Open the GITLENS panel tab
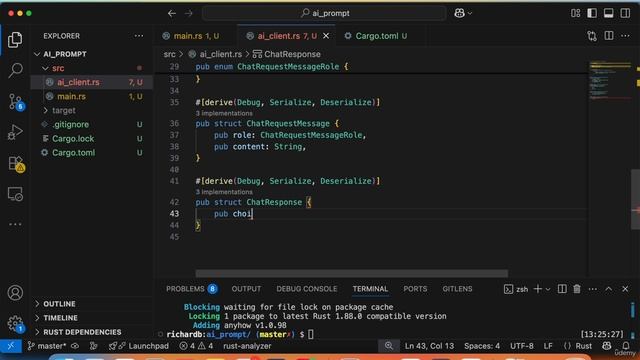 457,289
